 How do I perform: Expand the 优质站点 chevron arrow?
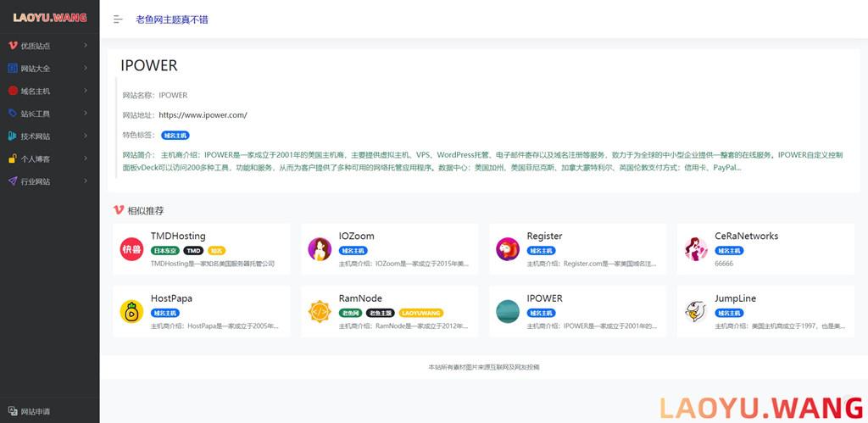(x=86, y=46)
